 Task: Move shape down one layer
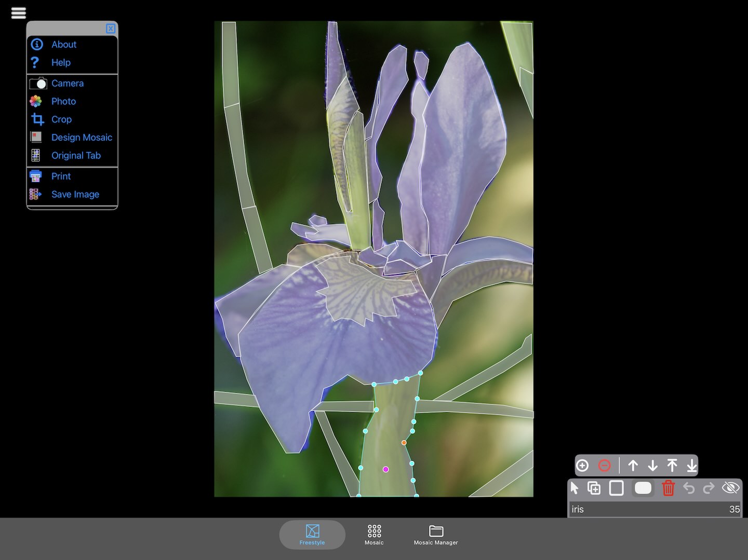(652, 466)
